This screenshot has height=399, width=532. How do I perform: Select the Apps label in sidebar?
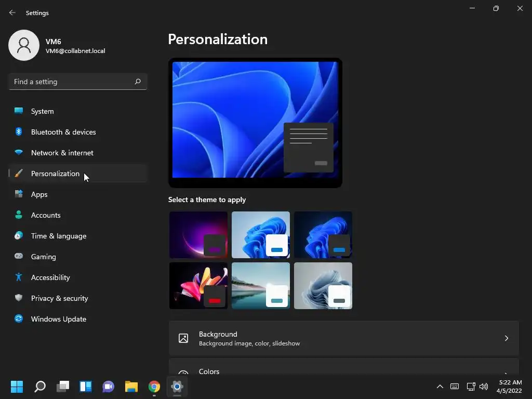click(39, 194)
